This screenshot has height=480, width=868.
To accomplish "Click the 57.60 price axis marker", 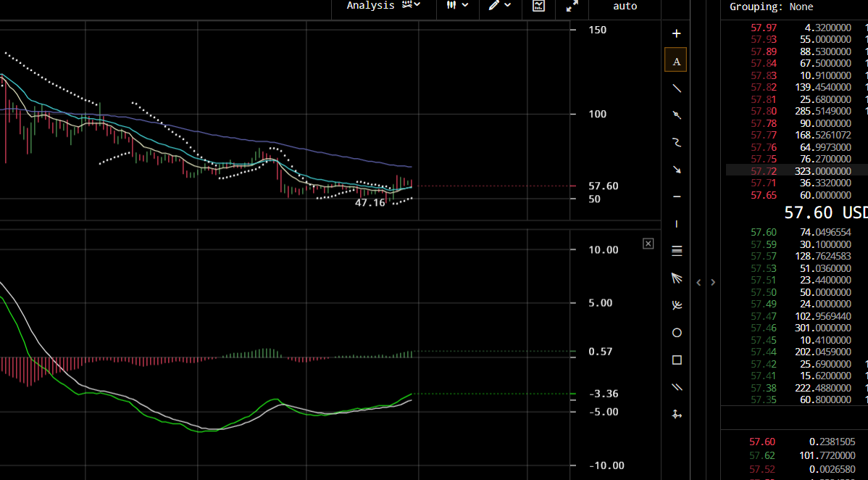I will (x=604, y=186).
